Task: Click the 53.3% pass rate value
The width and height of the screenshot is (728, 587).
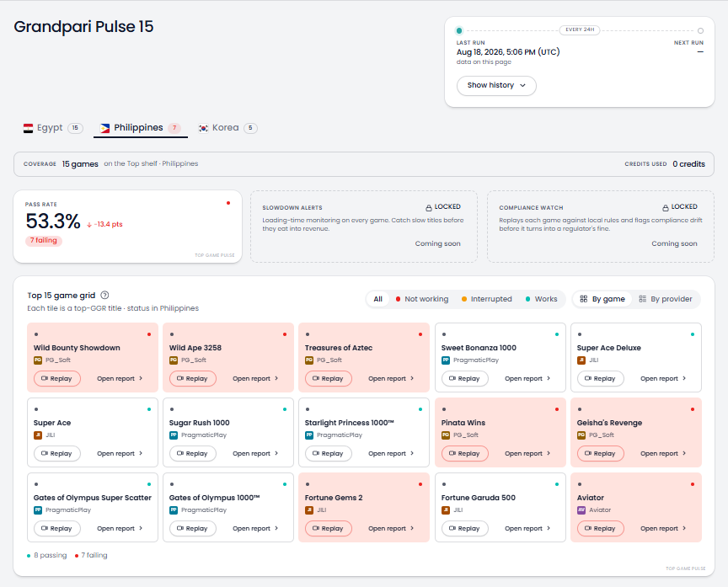Action: (53, 221)
